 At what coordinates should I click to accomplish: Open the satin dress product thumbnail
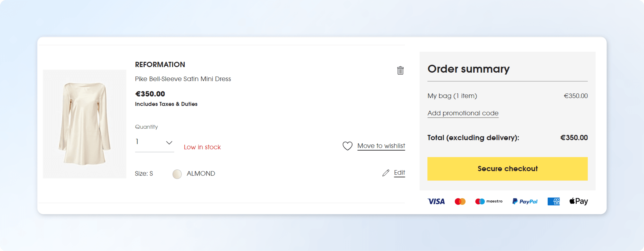click(84, 124)
